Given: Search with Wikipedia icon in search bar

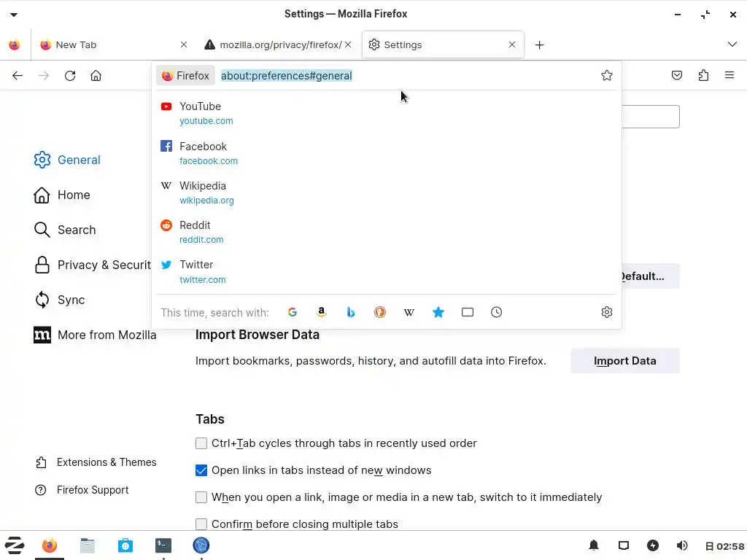Looking at the screenshot, I should [409, 312].
